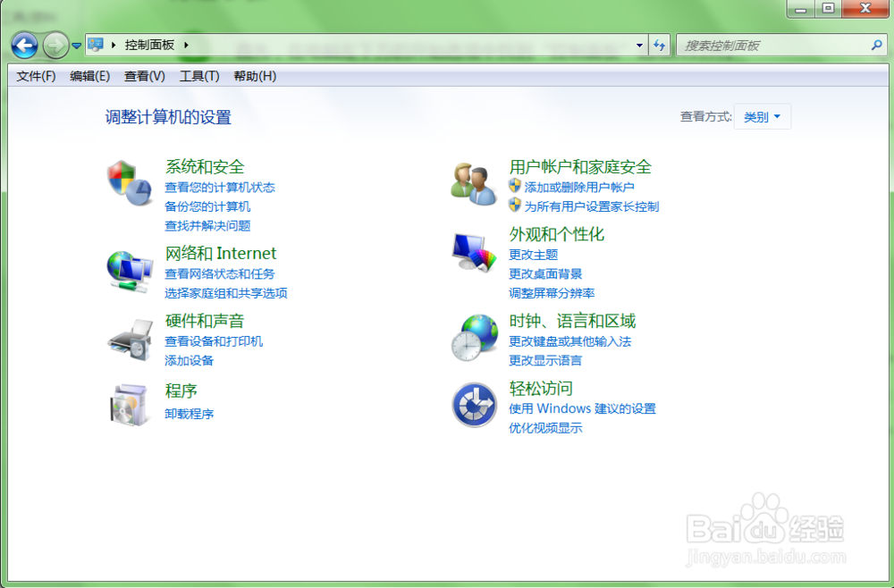Open the 查看(V) menu
This screenshot has width=894, height=588.
coord(143,76)
